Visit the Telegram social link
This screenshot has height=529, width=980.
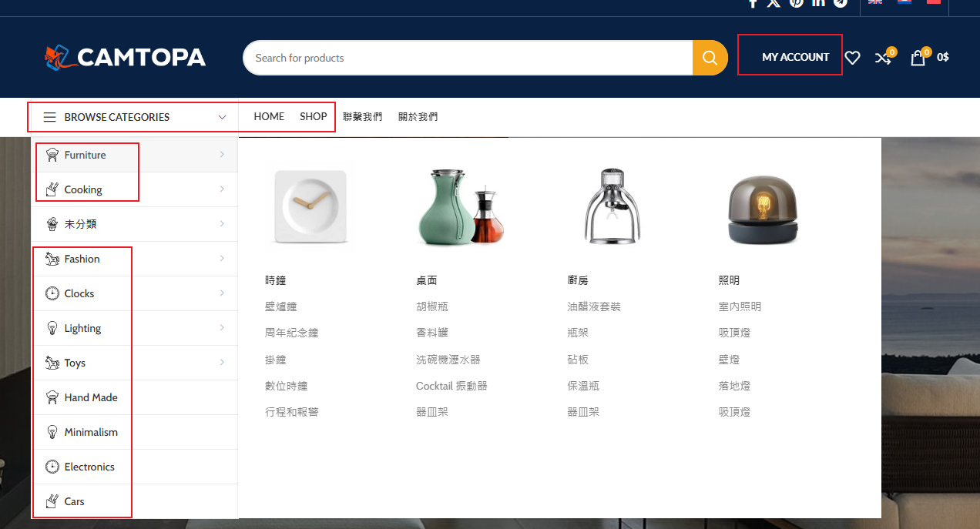(841, 2)
